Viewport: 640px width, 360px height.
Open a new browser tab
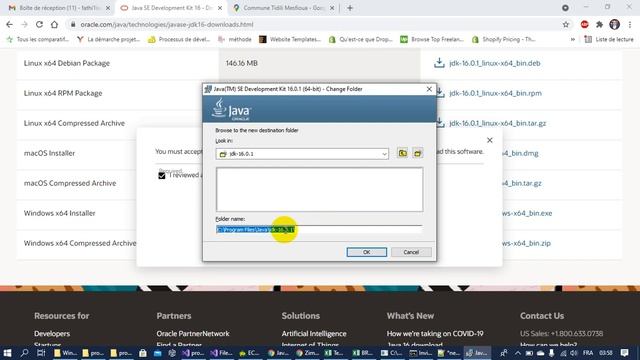[x=350, y=8]
